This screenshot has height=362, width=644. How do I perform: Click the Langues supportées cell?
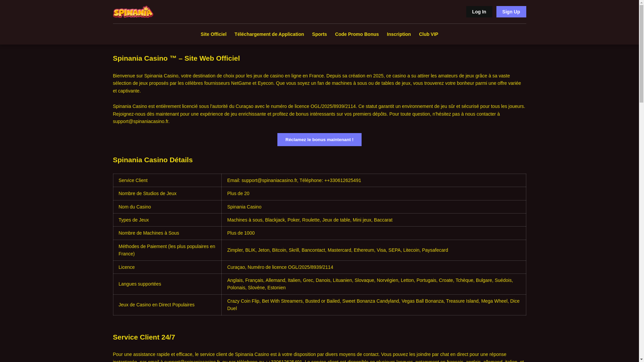[x=167, y=284]
